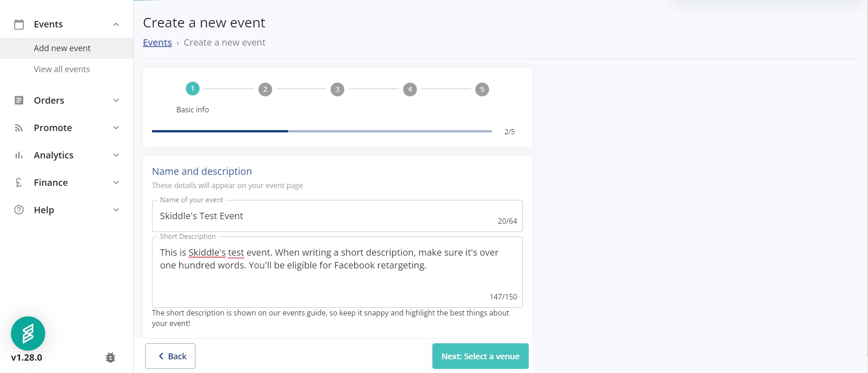Expand the Promote section chevron
Image resolution: width=868 pixels, height=373 pixels.
click(116, 128)
